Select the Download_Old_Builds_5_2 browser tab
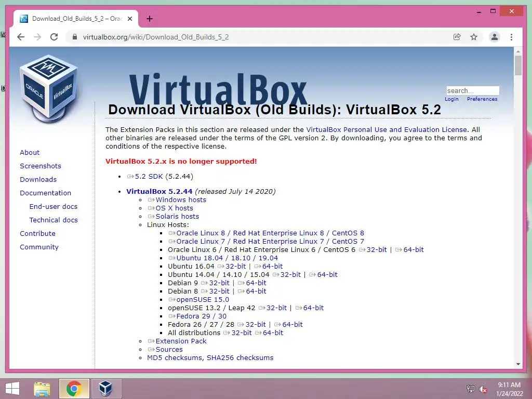Screen dimensions: 532x399 coord(76,19)
